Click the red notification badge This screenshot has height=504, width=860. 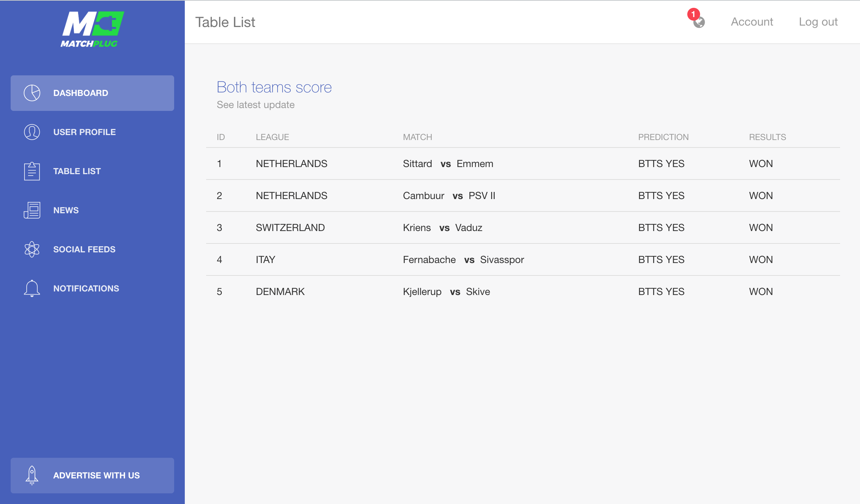pyautogui.click(x=693, y=14)
